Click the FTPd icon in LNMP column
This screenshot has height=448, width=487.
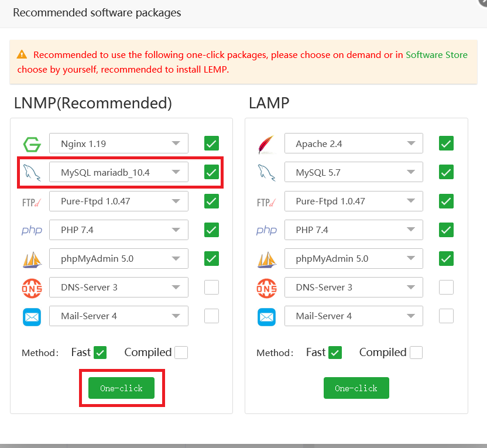point(32,203)
